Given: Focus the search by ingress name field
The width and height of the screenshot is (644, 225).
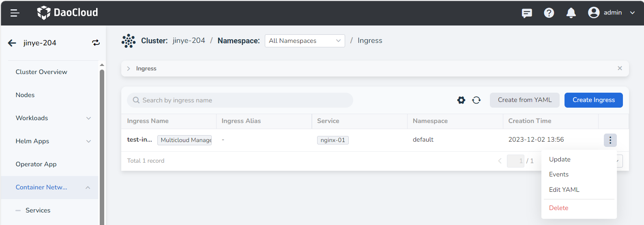Looking at the screenshot, I should click(x=243, y=100).
